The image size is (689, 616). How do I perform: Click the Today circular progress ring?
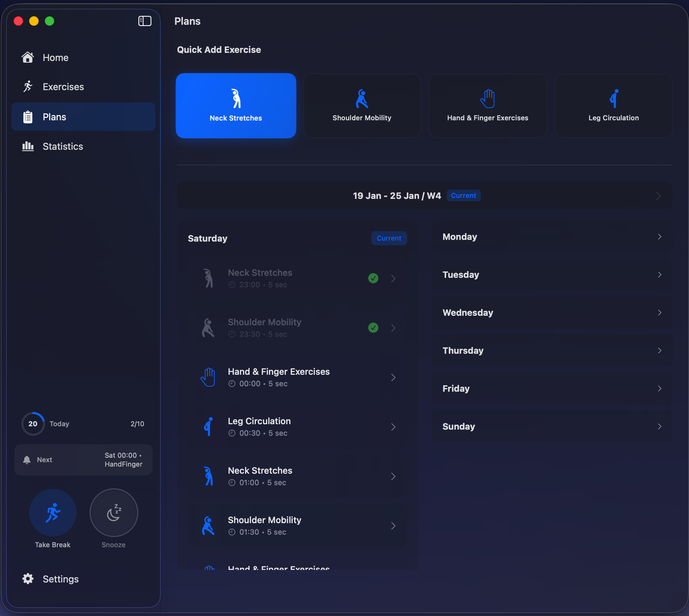coord(33,424)
